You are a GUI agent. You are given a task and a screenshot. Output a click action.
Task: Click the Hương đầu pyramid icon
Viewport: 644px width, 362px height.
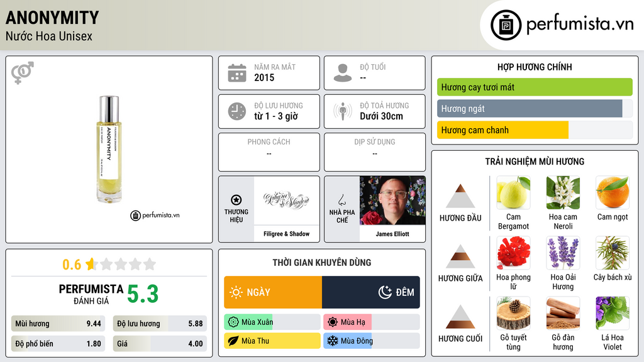point(460,196)
